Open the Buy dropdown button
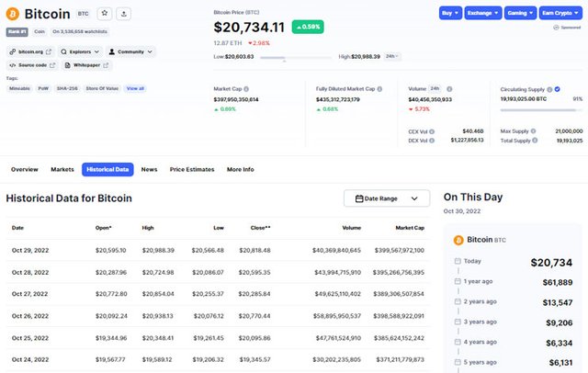588x373 pixels. 450,13
